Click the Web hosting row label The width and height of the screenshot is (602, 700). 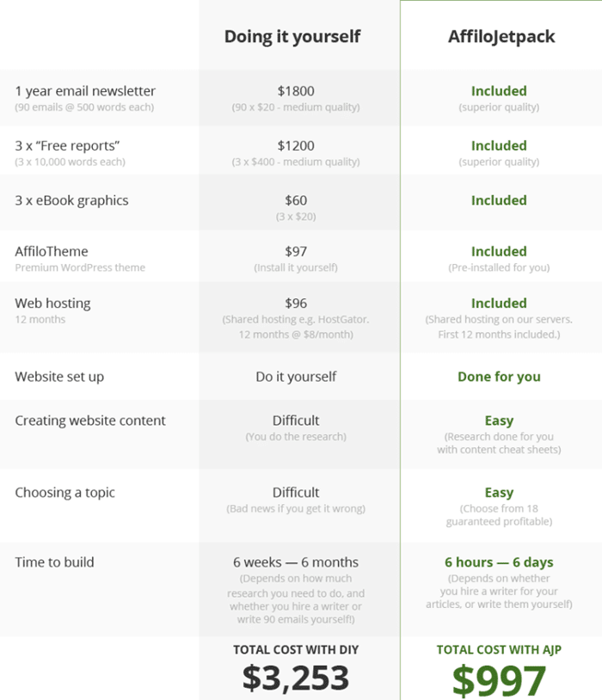(52, 303)
